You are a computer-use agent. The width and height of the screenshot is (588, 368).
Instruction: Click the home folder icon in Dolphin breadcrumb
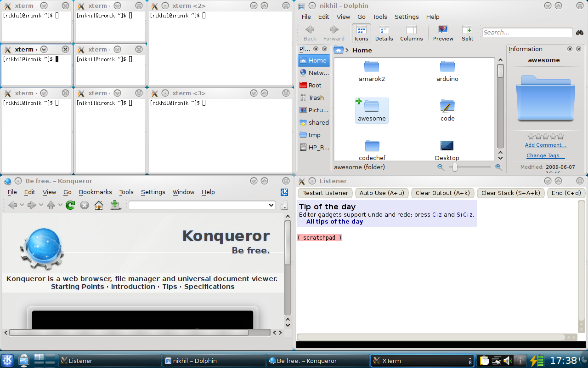pos(339,50)
